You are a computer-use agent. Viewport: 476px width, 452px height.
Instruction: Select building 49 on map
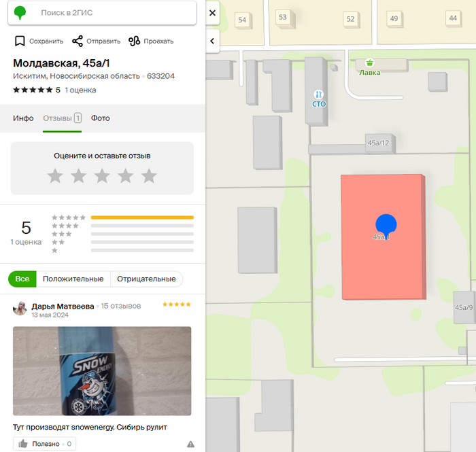click(x=394, y=18)
